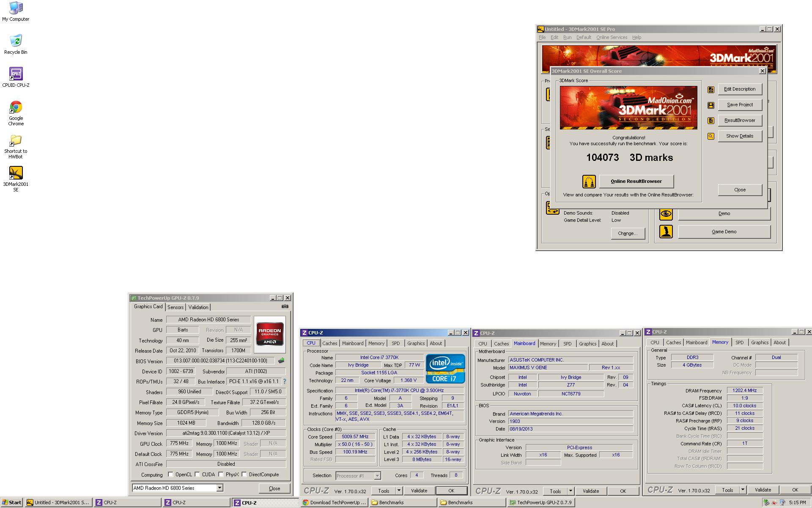
Task: Open the Recycle Bin icon
Action: 16,44
